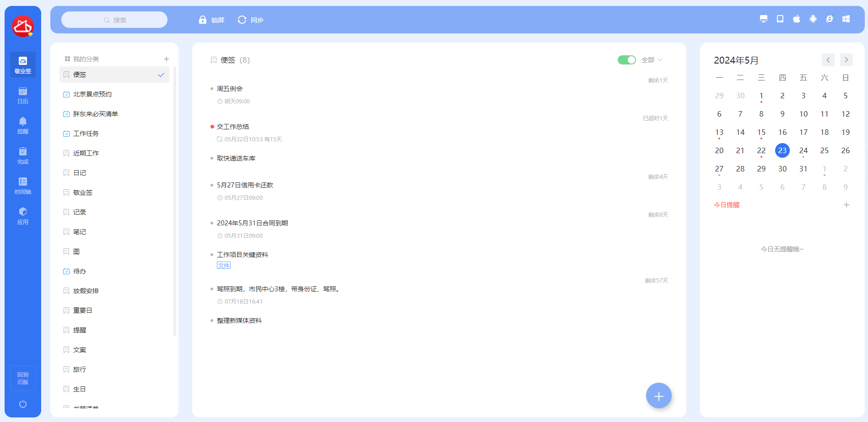Select May 27 in the calendar
The height and width of the screenshot is (422, 868).
pos(719,169)
